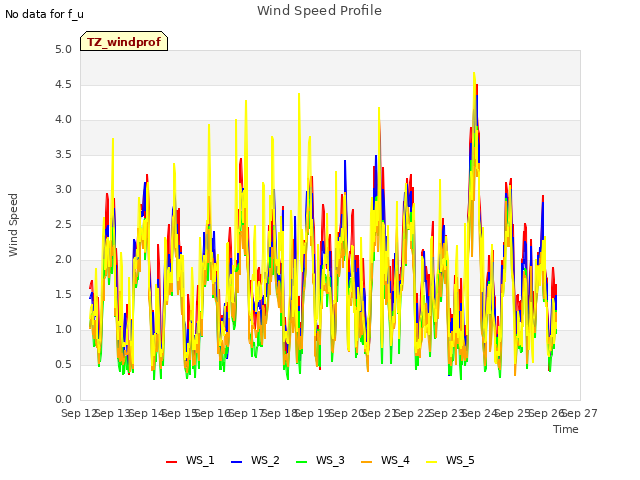Click the 5.0 y-axis tick value
The image size is (640, 480).
pos(63,49)
